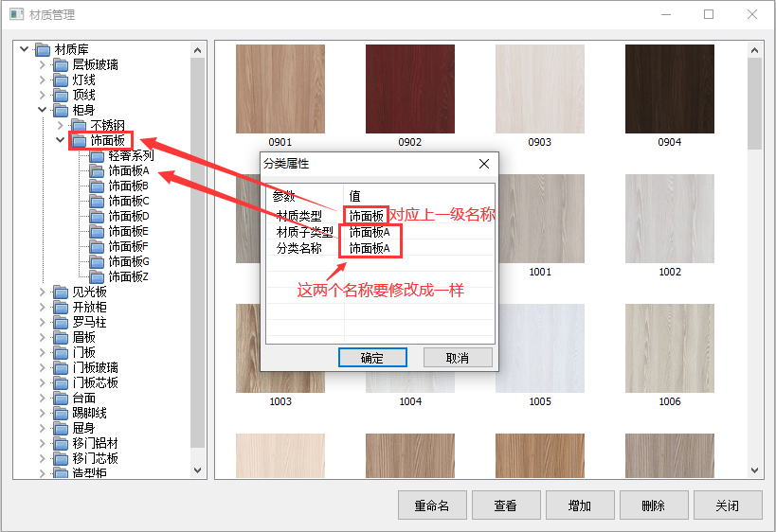Click the 饰面板F folder icon

97,247
